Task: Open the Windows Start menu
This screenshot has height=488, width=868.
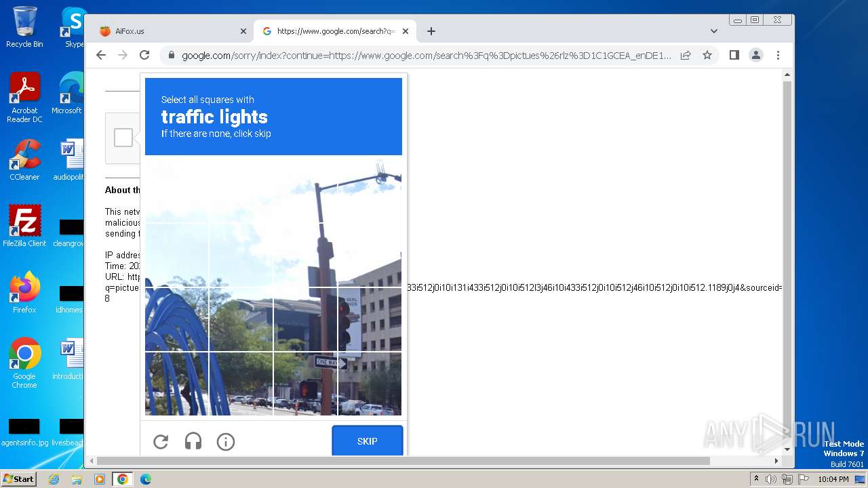Action: point(18,479)
